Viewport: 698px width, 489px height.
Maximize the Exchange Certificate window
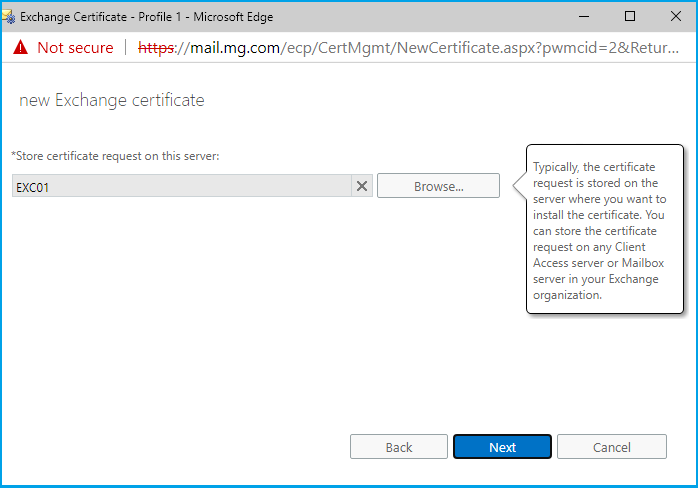[630, 17]
